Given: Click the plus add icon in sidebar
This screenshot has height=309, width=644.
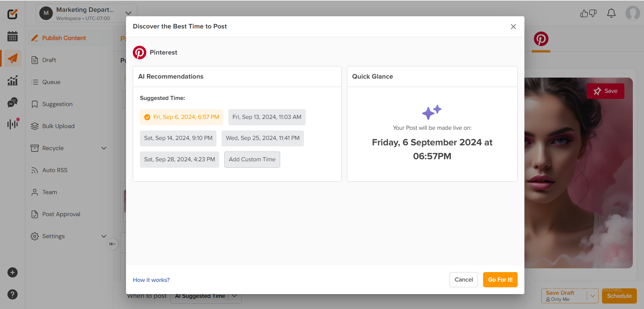Looking at the screenshot, I should tap(13, 272).
